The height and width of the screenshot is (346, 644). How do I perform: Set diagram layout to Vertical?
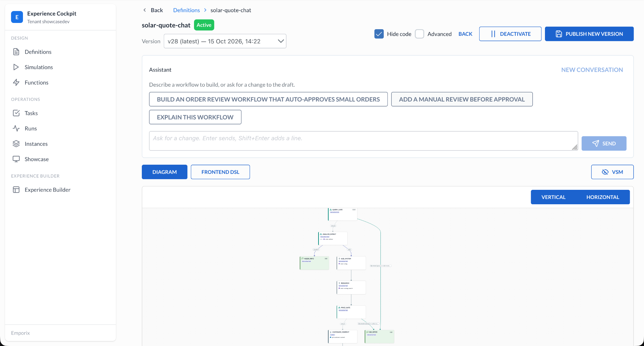(553, 197)
